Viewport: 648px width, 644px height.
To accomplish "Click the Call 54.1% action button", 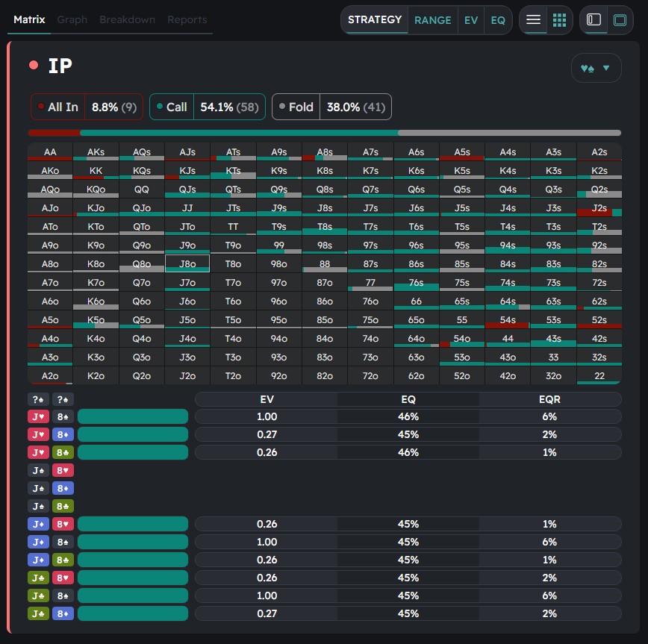I will (207, 107).
